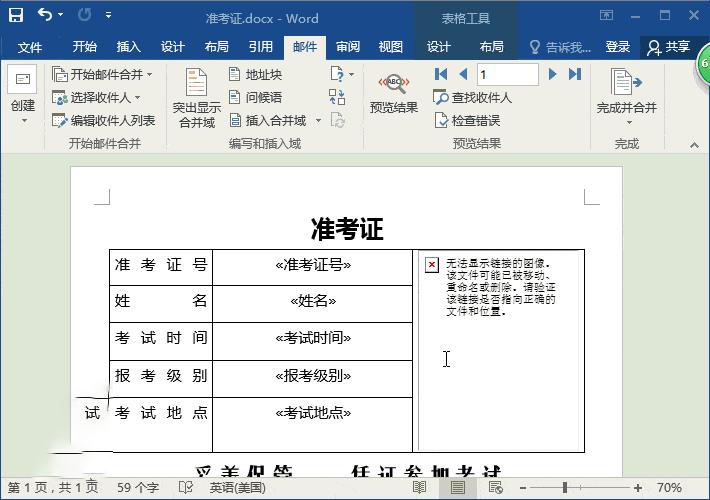The width and height of the screenshot is (710, 500).
Task: Click the 登录 link
Action: (x=618, y=47)
